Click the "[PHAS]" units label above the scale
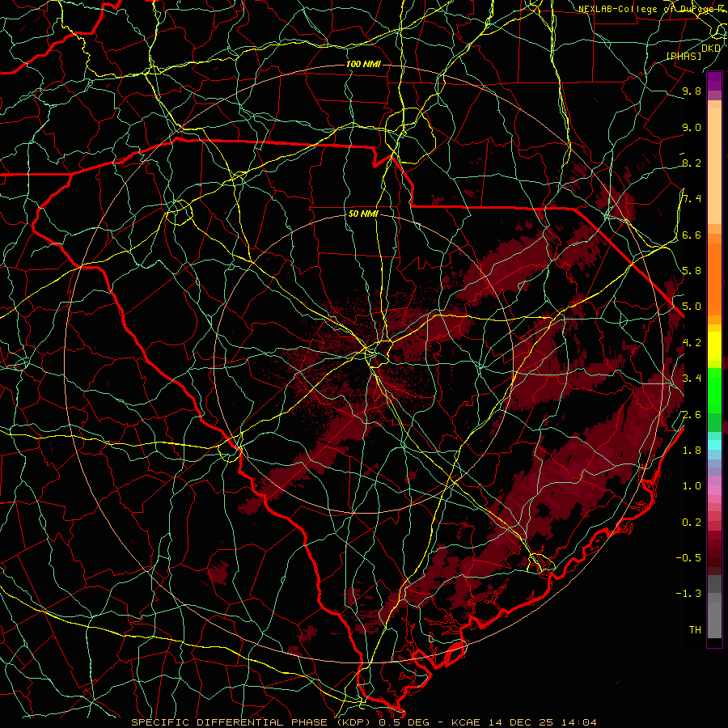Screen dimensions: 728x728 point(684,57)
